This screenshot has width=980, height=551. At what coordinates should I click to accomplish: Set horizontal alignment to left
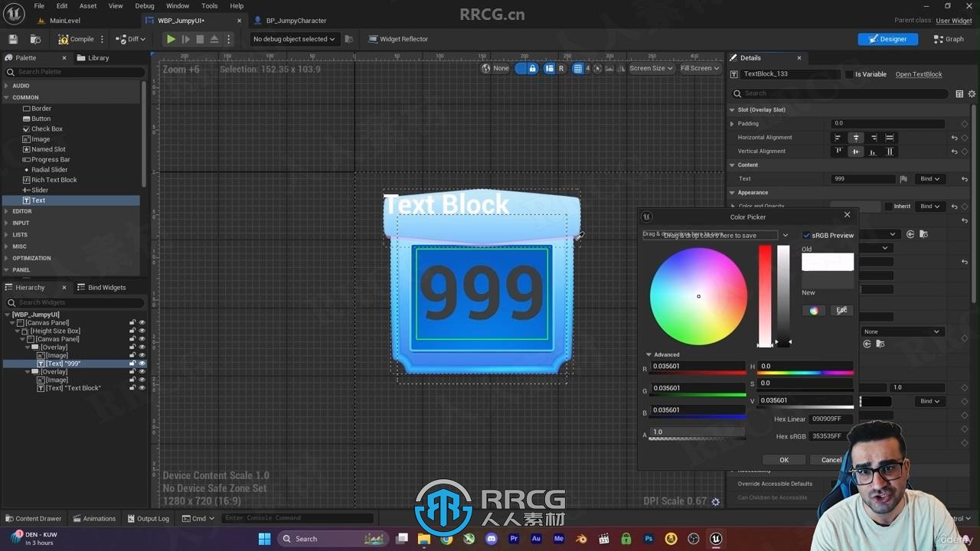pyautogui.click(x=838, y=138)
